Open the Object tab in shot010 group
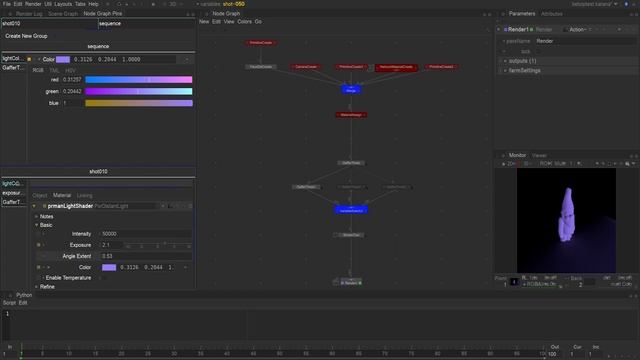 point(40,196)
